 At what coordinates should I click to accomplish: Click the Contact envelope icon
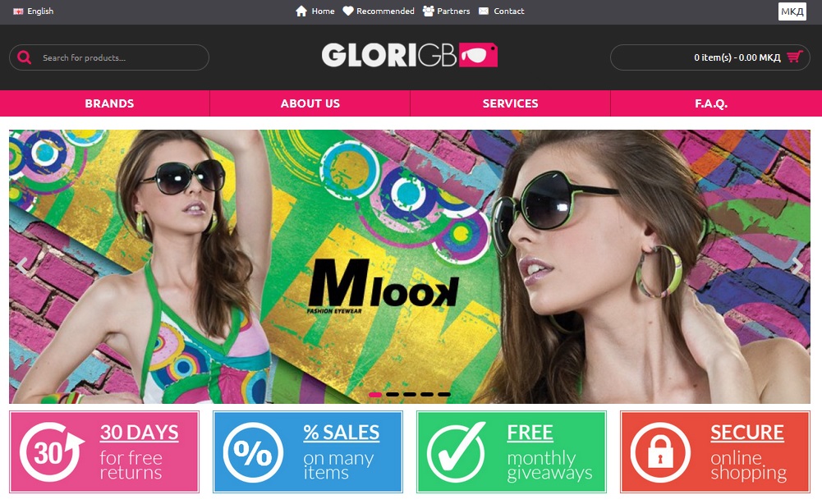[484, 11]
